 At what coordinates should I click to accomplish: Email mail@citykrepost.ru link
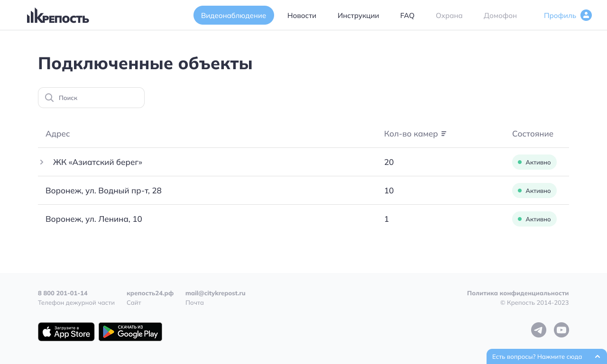[x=215, y=293]
